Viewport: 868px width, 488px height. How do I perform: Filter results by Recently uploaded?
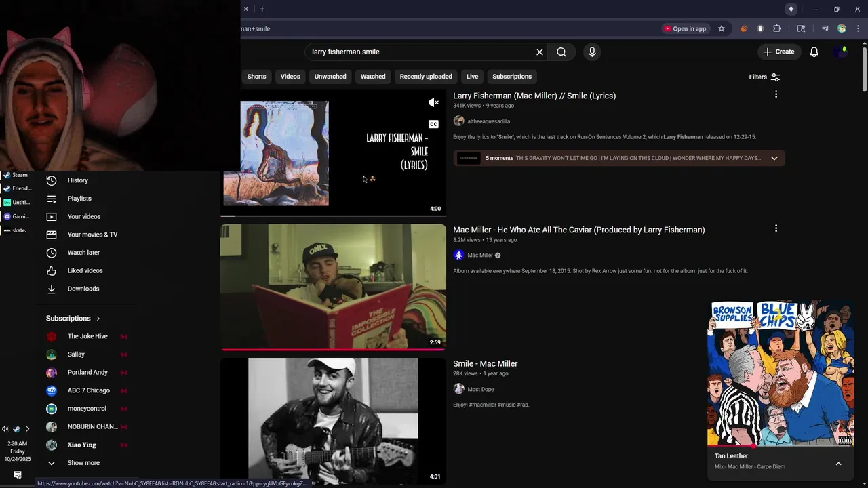pos(426,77)
